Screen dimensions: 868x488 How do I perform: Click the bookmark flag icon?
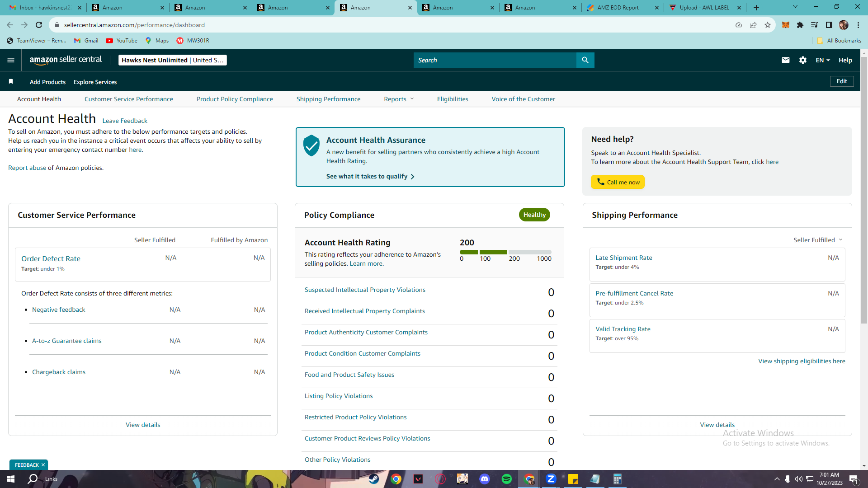pyautogui.click(x=11, y=81)
